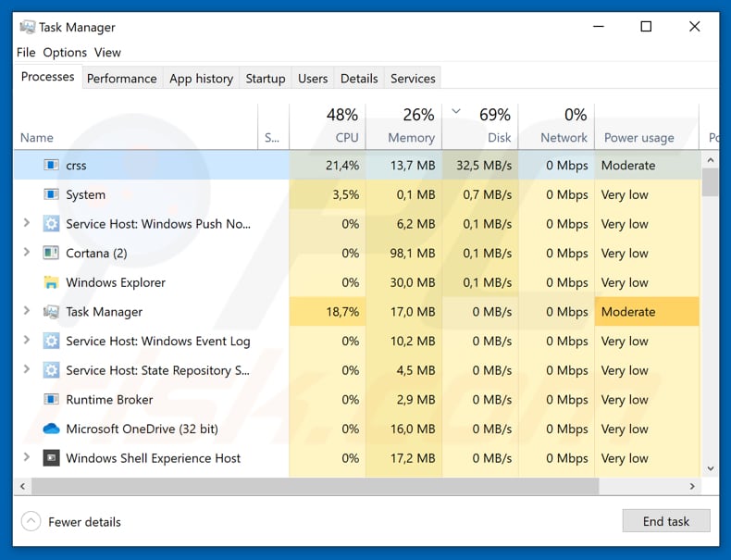Open the Options menu

[65, 52]
